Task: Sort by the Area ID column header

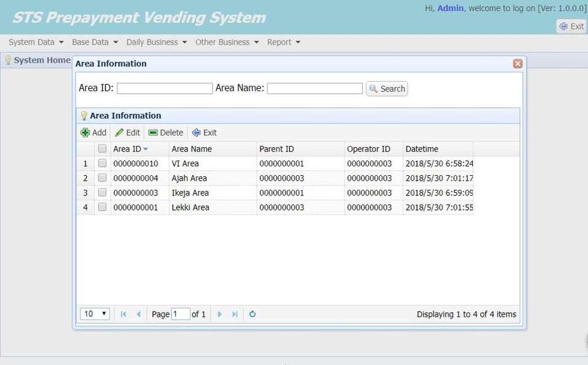Action: tap(140, 149)
